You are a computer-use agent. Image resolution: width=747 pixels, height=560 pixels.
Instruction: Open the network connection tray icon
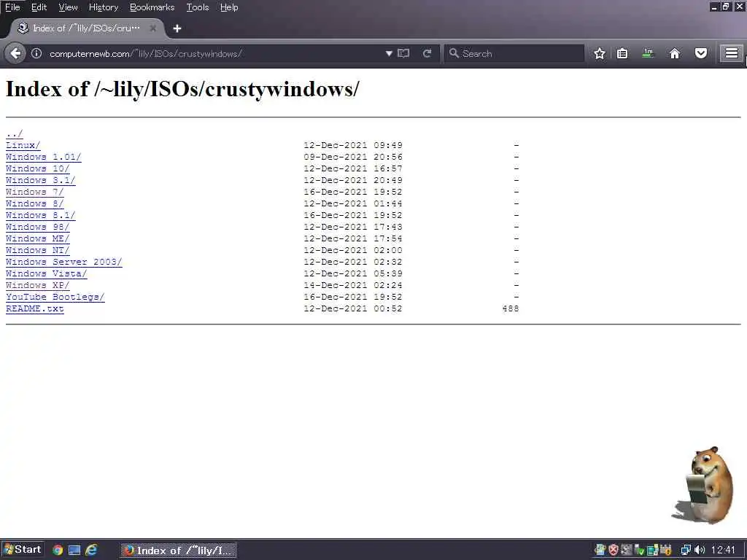point(686,550)
